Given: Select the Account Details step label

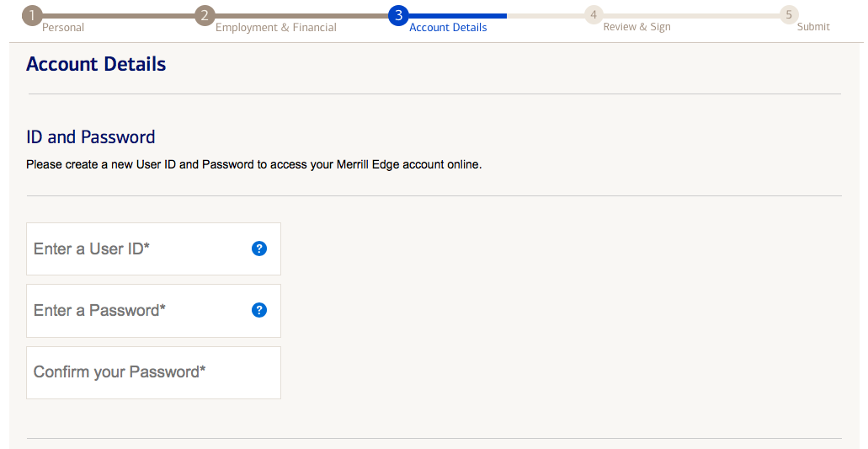Looking at the screenshot, I should (448, 28).
